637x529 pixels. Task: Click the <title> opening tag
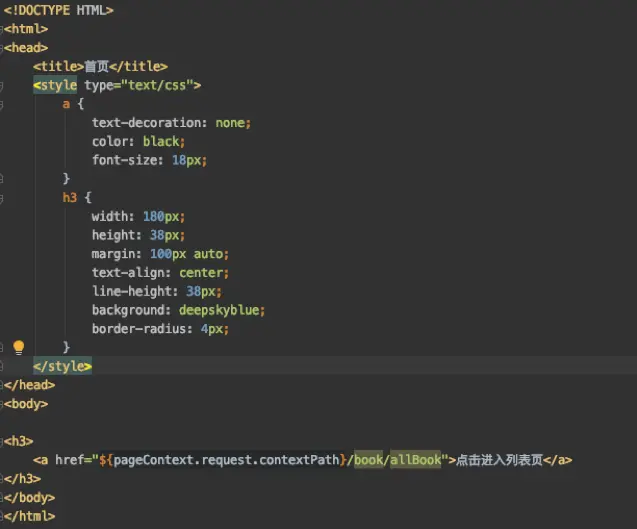[x=58, y=66]
